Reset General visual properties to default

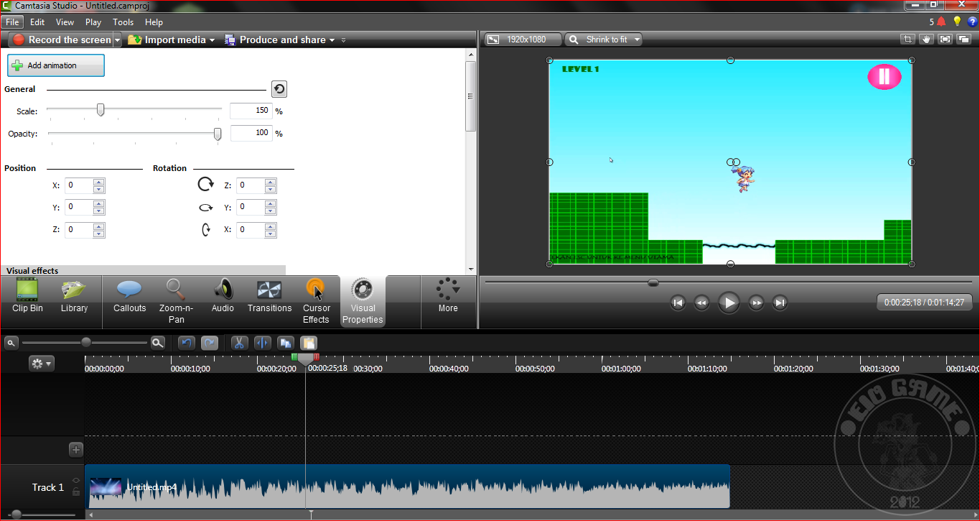[279, 89]
